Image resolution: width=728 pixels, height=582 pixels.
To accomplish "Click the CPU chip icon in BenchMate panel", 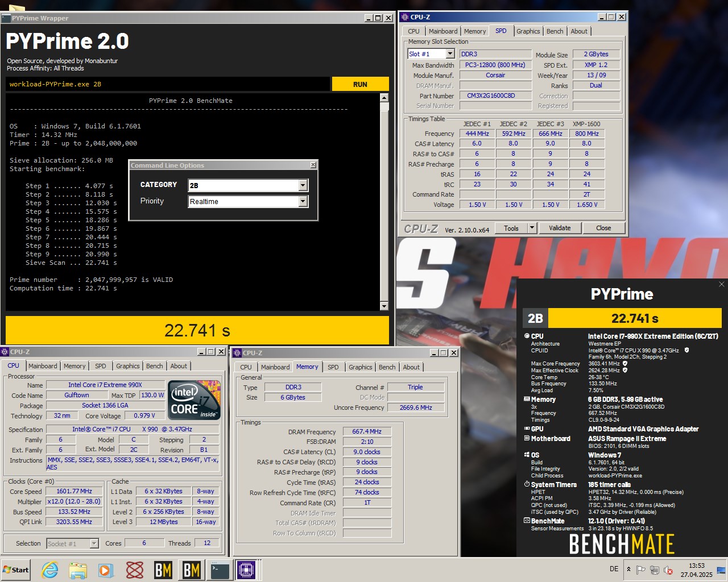I will tap(527, 336).
